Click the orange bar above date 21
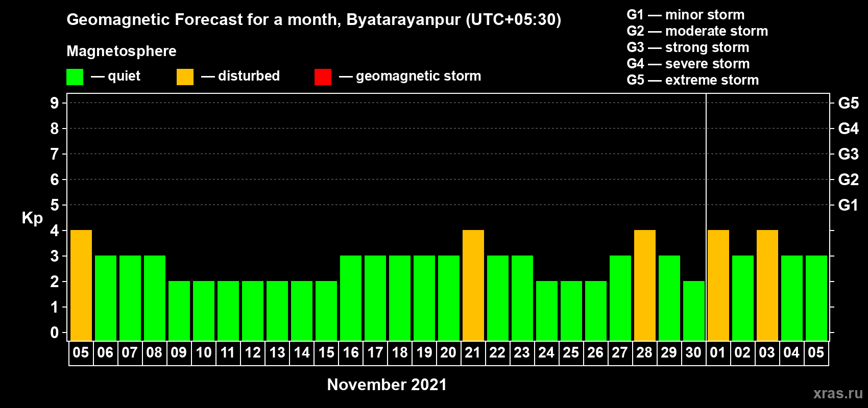 (473, 285)
